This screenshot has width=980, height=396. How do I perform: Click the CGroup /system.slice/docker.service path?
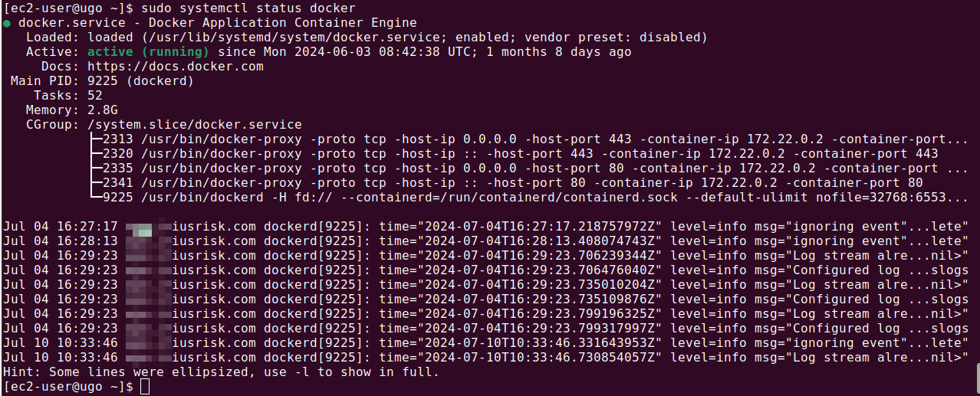pos(195,125)
